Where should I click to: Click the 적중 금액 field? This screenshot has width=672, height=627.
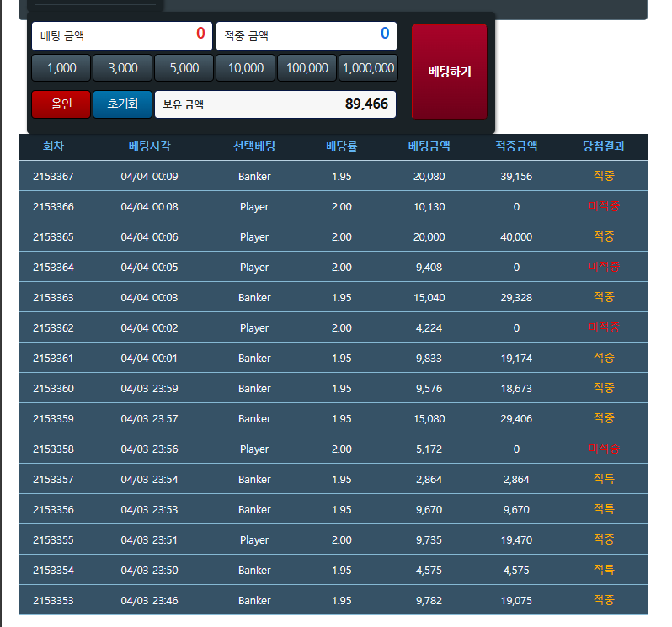pos(307,36)
